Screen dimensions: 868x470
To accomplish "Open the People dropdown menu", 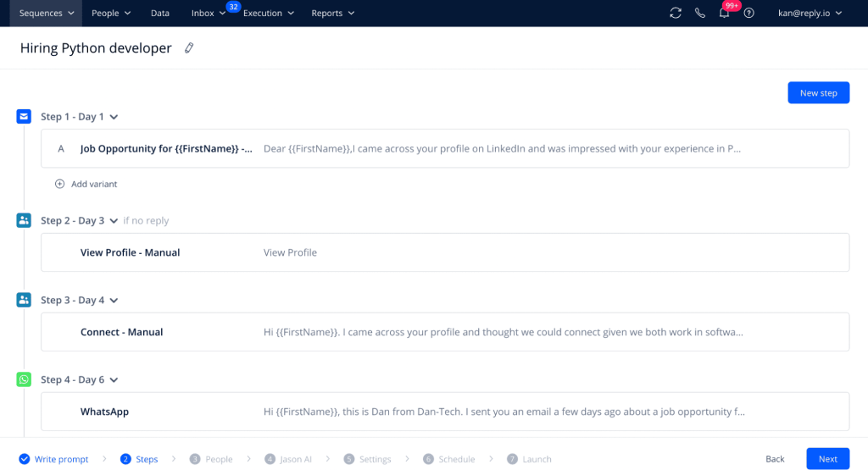I will coord(111,13).
